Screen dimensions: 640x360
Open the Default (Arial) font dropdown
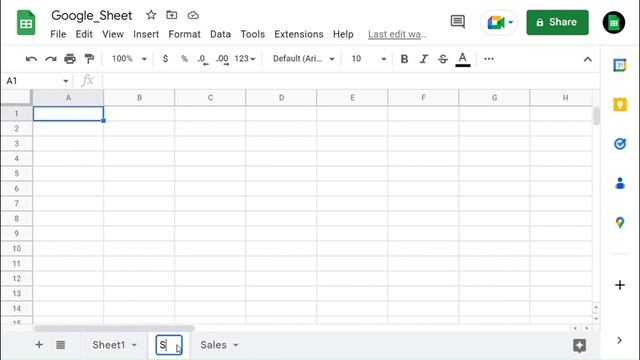click(304, 59)
